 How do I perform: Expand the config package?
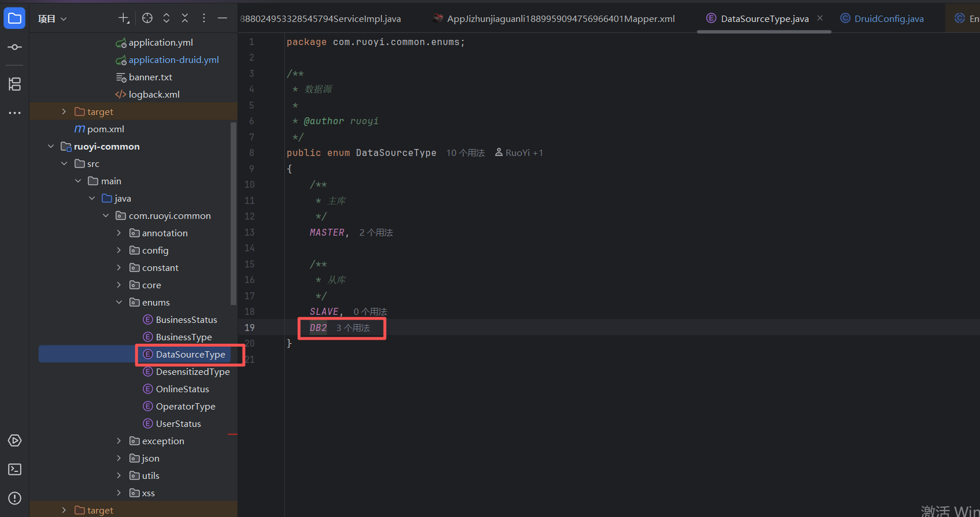(x=119, y=251)
